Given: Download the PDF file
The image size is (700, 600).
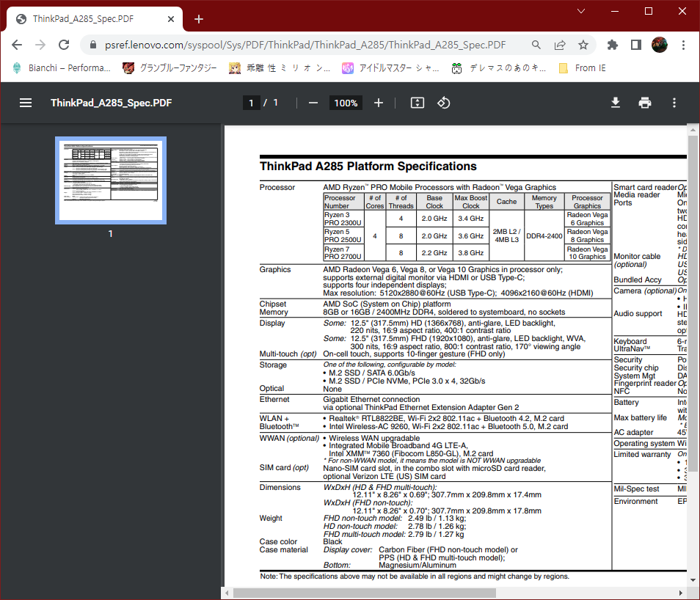Looking at the screenshot, I should [615, 103].
